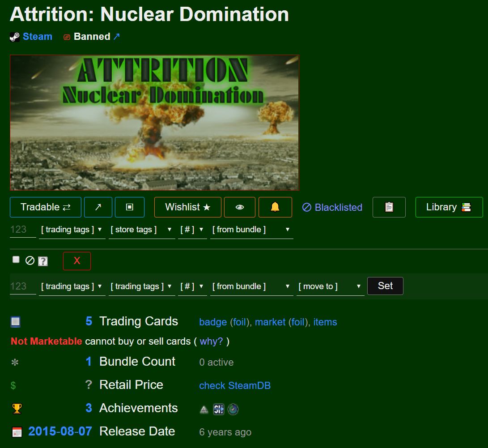Click the Attrition: Nuclear Domination page title
Viewport: 488px width, 448px height.
pyautogui.click(x=149, y=14)
